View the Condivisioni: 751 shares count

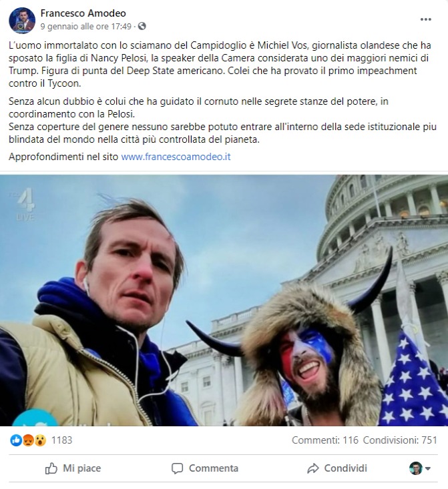click(x=400, y=440)
